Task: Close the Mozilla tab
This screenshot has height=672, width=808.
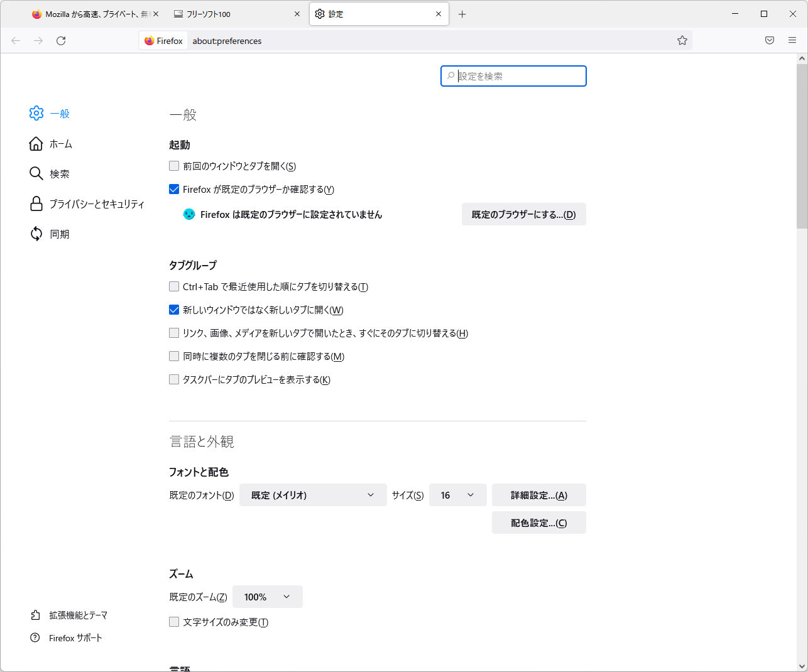Action: tap(156, 14)
